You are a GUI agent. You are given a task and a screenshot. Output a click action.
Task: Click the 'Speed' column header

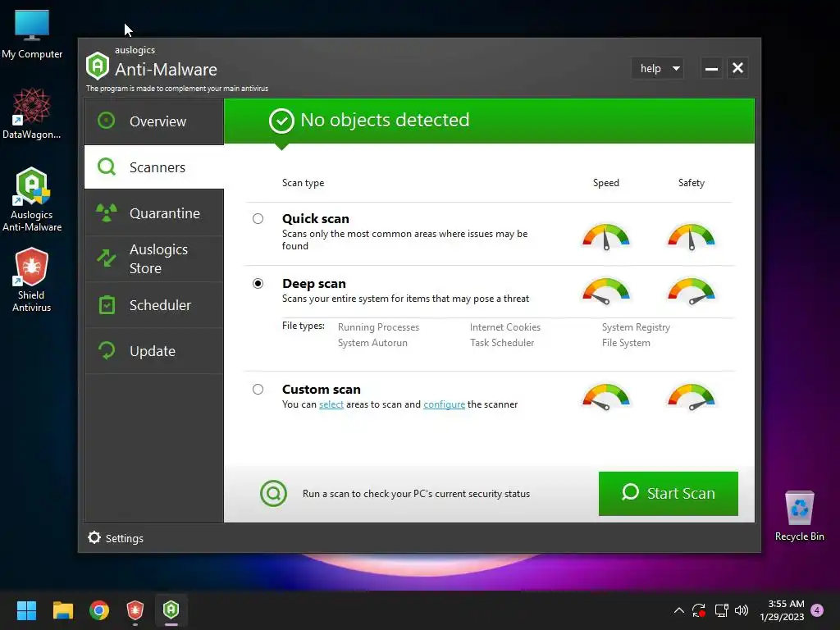tap(606, 183)
